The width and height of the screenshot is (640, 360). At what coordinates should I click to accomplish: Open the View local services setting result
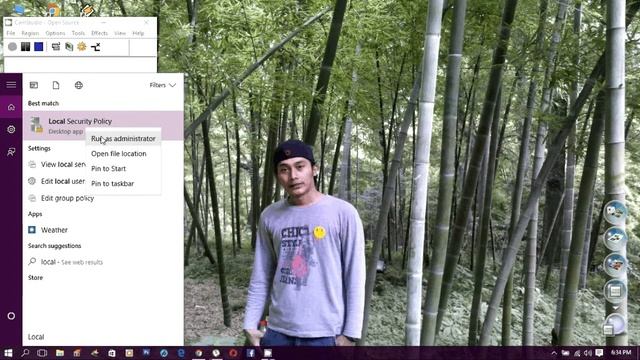point(57,164)
